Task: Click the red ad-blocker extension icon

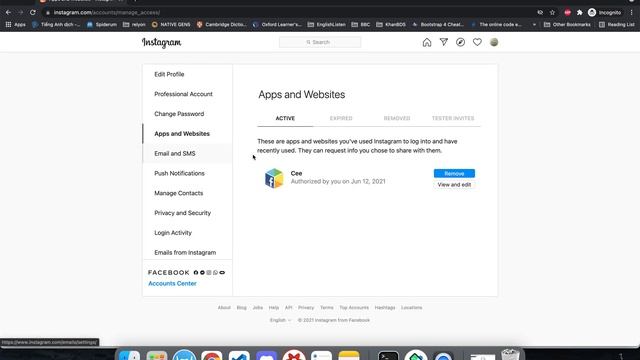Action: [567, 13]
